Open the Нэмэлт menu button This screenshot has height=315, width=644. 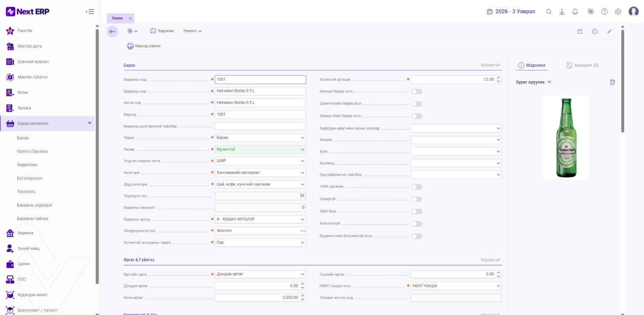(x=192, y=31)
